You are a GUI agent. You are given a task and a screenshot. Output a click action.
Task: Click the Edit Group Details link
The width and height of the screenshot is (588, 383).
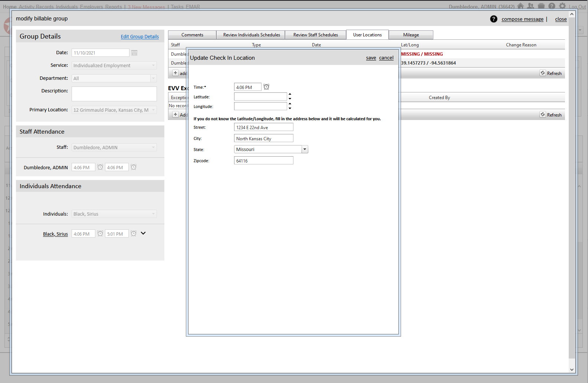[139, 37]
